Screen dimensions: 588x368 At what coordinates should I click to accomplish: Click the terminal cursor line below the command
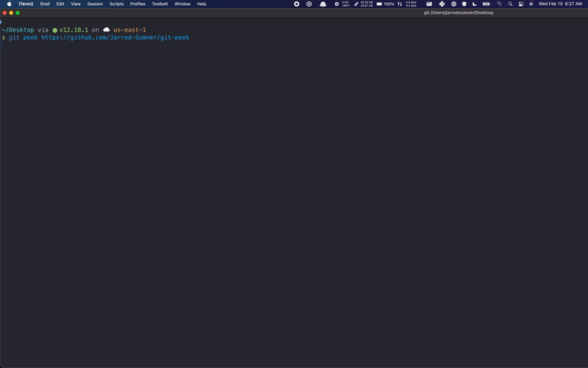tap(2, 45)
